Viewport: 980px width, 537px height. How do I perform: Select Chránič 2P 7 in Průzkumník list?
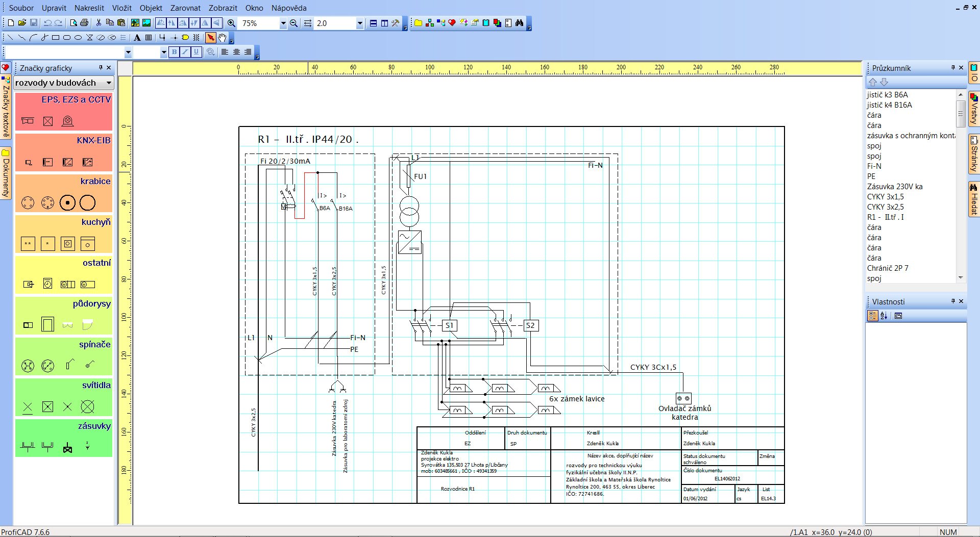(x=888, y=268)
